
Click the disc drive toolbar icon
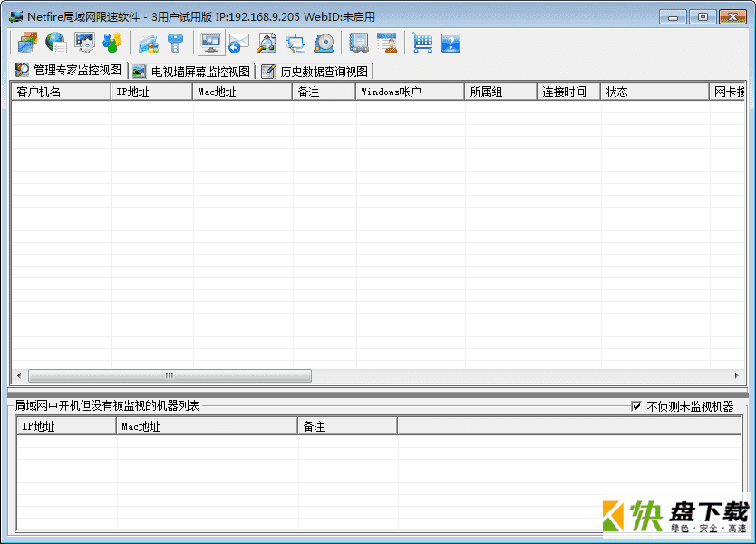324,43
